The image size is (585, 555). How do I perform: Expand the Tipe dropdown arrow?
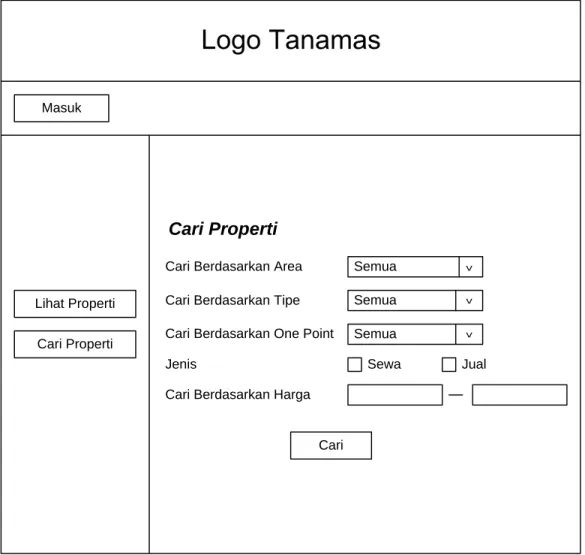pyautogui.click(x=469, y=301)
